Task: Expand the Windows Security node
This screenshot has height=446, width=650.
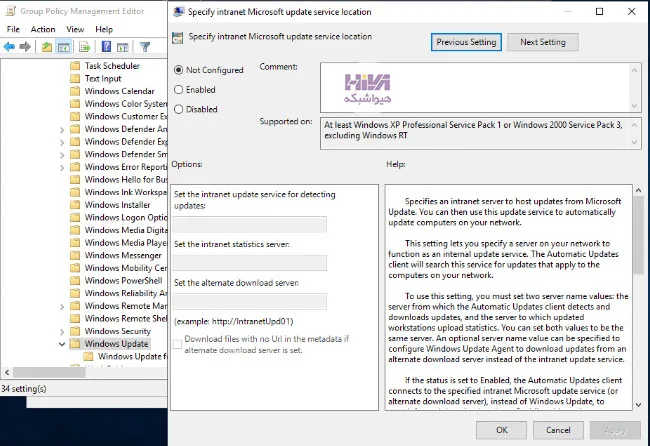Action: pyautogui.click(x=62, y=332)
